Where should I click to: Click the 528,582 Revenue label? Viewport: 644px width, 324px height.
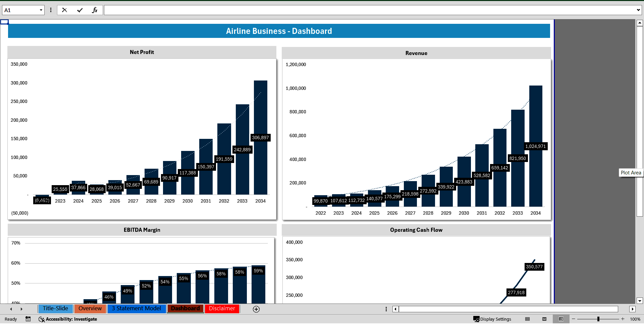click(x=482, y=175)
